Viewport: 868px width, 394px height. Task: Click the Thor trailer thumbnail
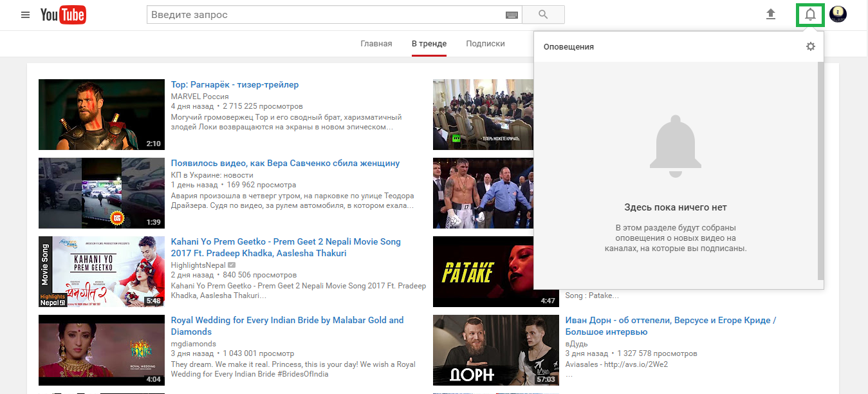(x=102, y=115)
